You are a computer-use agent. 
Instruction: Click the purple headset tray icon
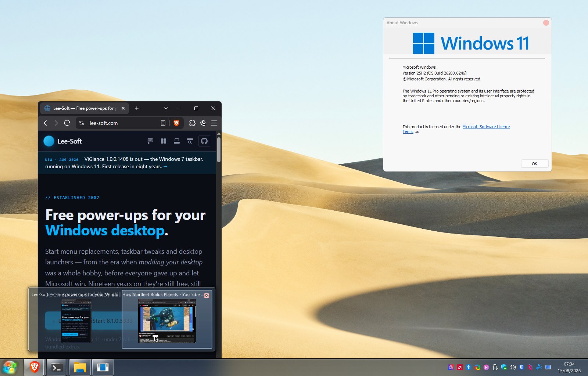coord(451,367)
